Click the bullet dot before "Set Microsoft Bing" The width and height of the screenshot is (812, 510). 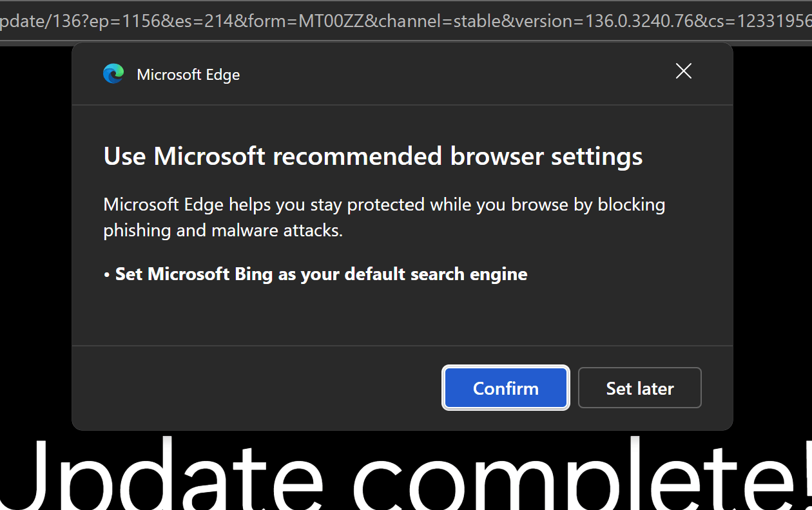107,275
